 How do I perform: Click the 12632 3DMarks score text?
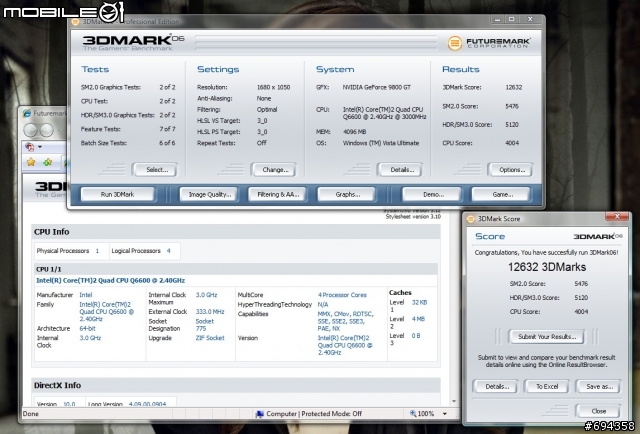pos(547,267)
